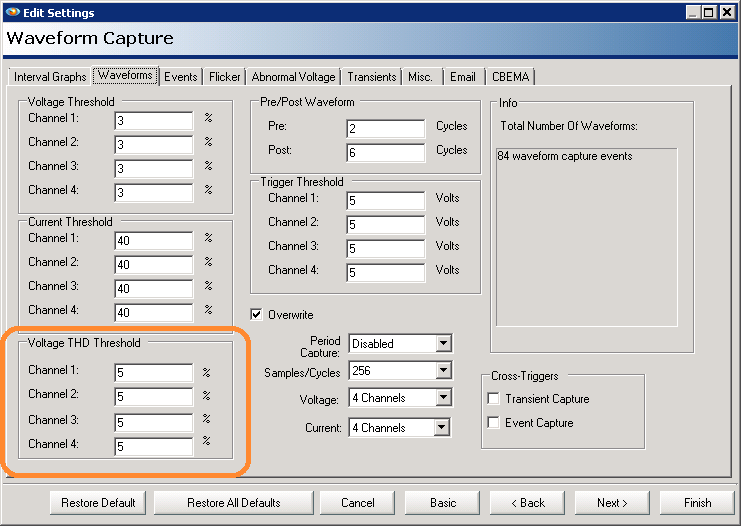Edit Trigger Threshold Channel 1 volts field
This screenshot has height=526, width=741.
(386, 200)
